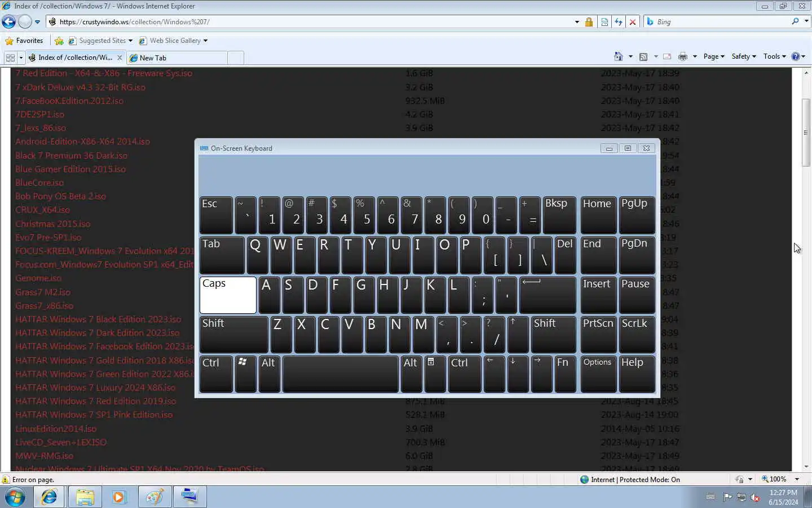Open Android-Edition-X86-X64 2014.iso link
This screenshot has height=508, width=812.
[x=82, y=142]
